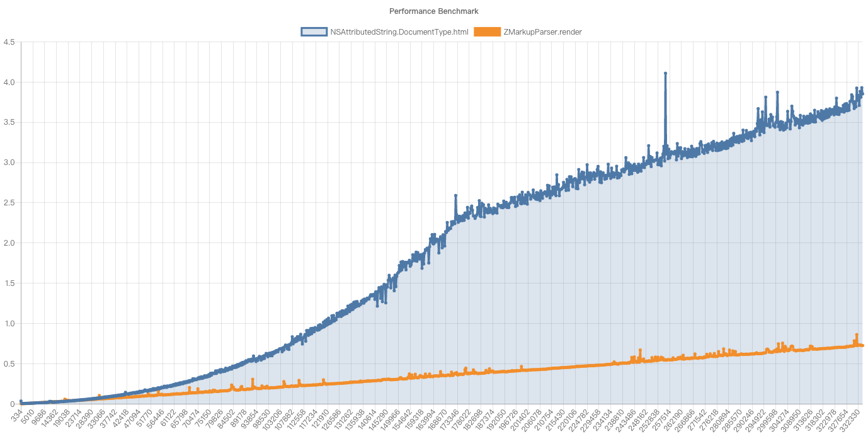Screen dimensions: 868x434
Task: Select the chart title Performance Benchmark
Action: (x=433, y=11)
